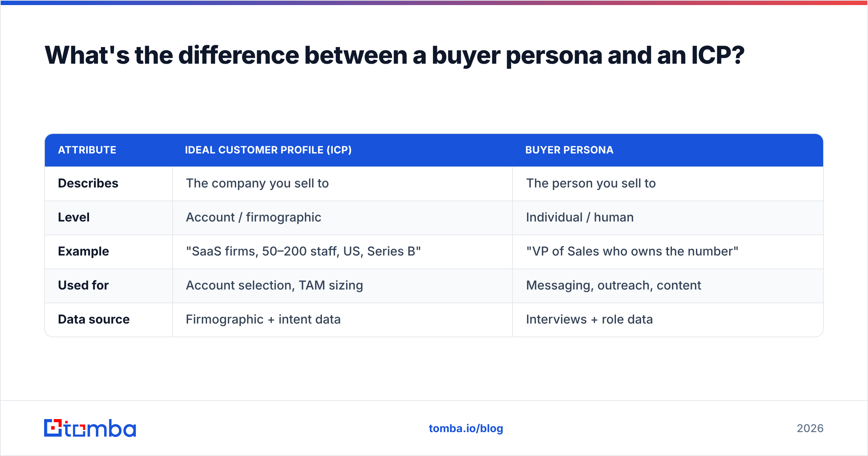Select "Messaging, outreach, content" cell
This screenshot has width=868, height=456.
tap(668, 286)
